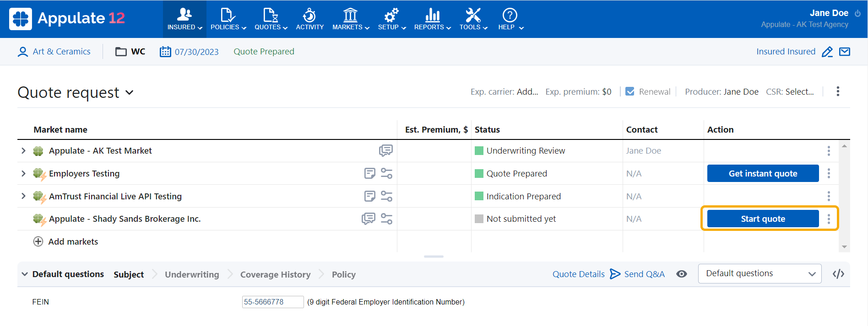
Task: Open the Quote Details link
Action: point(578,274)
